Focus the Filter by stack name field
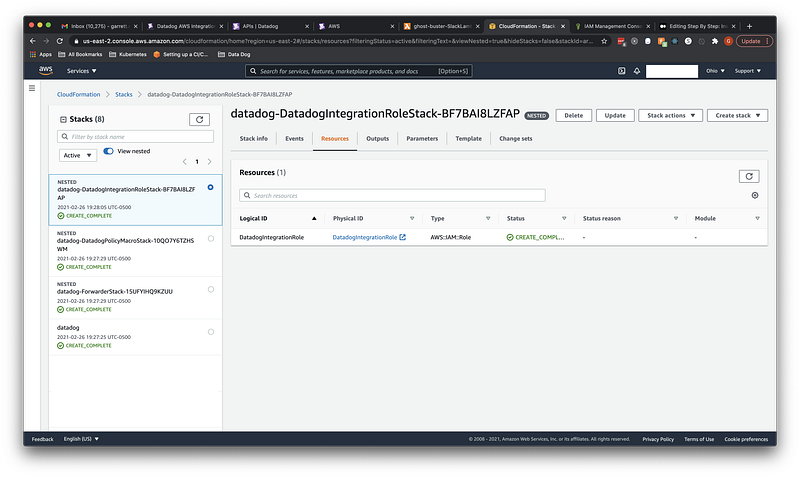The width and height of the screenshot is (800, 477). pyautogui.click(x=135, y=137)
